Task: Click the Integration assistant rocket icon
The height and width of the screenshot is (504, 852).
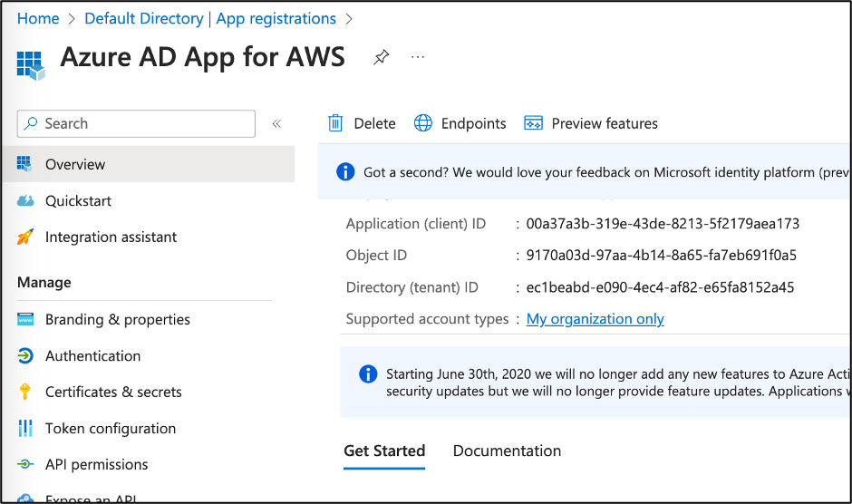Action: 26,237
